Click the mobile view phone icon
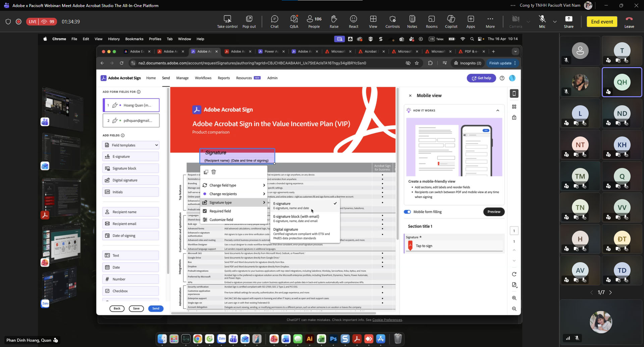The width and height of the screenshot is (644, 347). pyautogui.click(x=514, y=94)
